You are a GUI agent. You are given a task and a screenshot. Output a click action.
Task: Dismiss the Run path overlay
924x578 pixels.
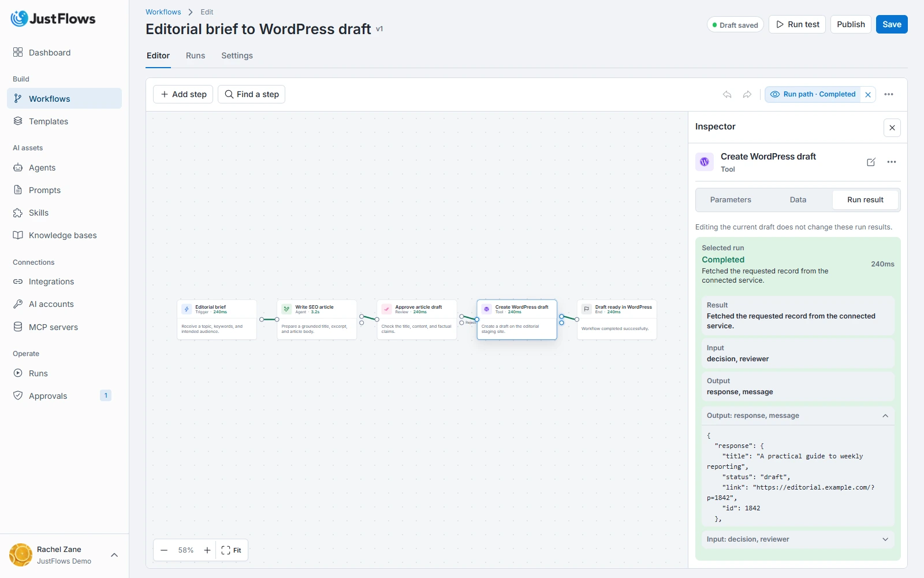(x=868, y=94)
